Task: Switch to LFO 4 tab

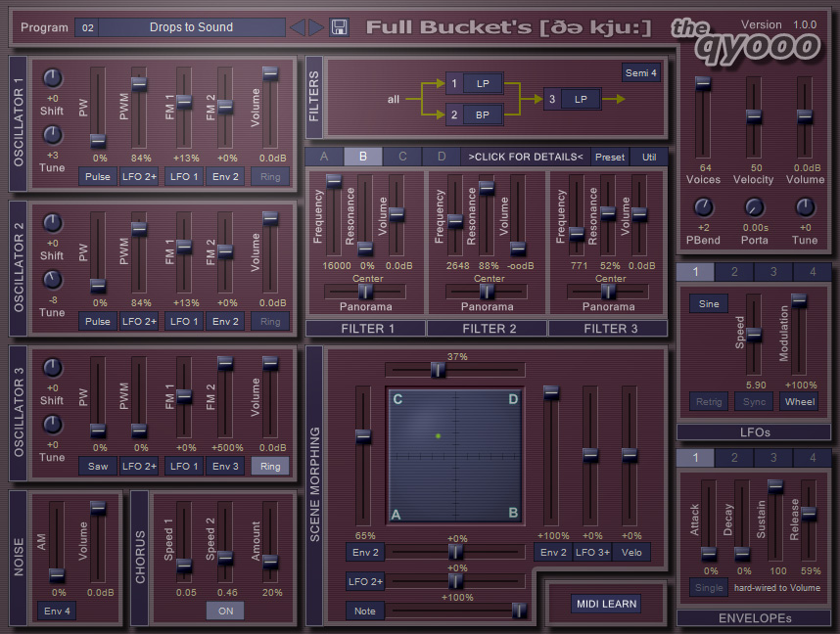Action: point(813,271)
